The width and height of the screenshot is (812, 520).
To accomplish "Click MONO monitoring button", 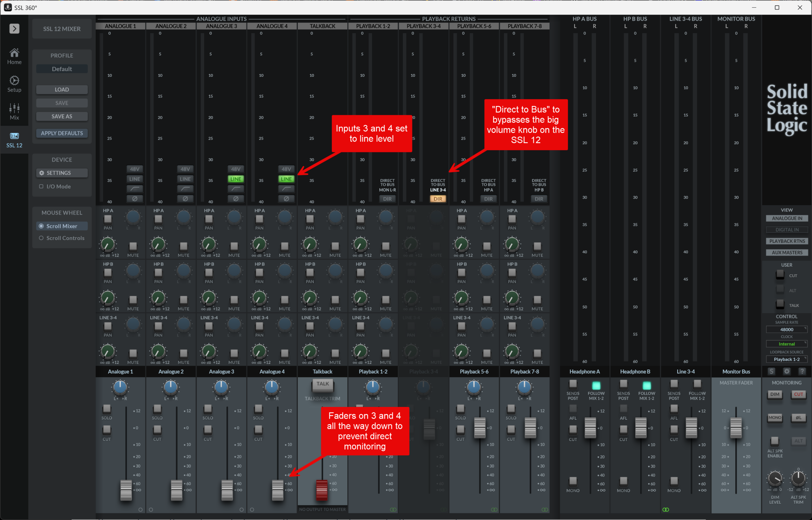I will (x=775, y=418).
